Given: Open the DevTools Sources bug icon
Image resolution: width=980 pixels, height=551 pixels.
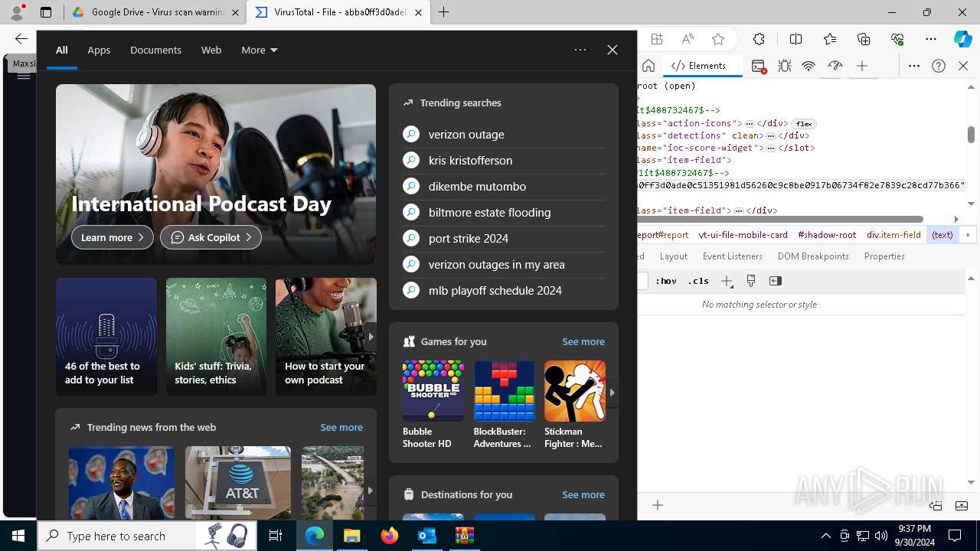Looking at the screenshot, I should [x=785, y=66].
